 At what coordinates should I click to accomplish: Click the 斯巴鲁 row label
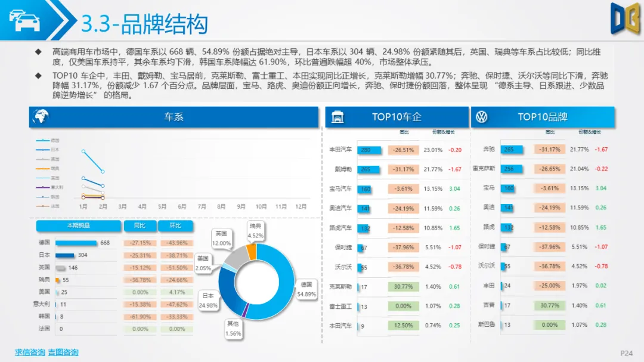[x=487, y=324]
